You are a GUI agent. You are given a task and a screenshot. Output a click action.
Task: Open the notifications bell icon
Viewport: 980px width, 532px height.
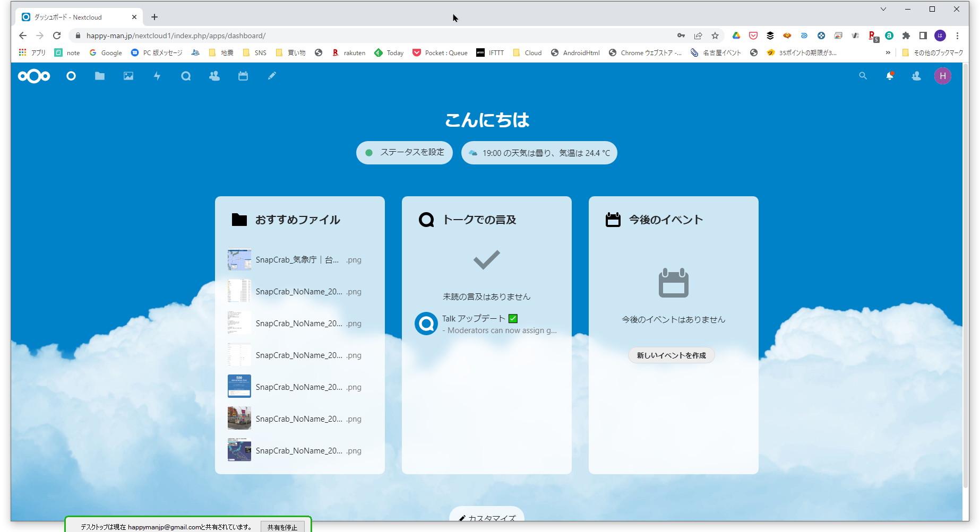click(890, 76)
